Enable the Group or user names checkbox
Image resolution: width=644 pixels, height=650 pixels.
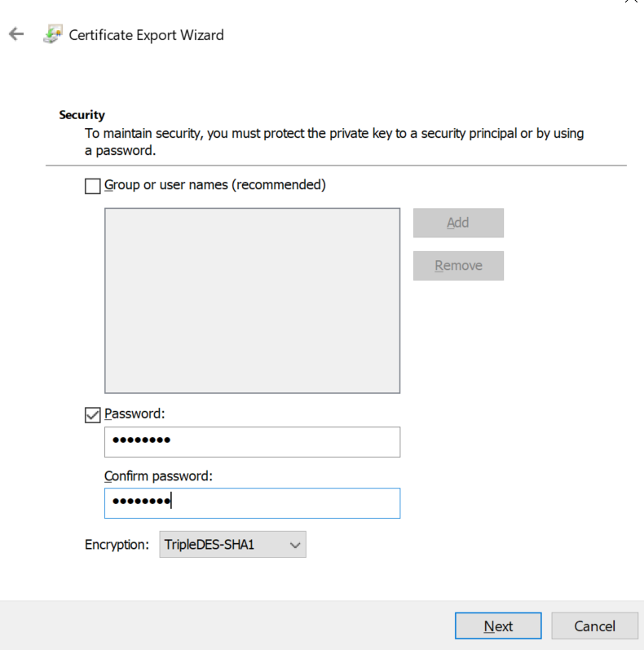pos(92,186)
